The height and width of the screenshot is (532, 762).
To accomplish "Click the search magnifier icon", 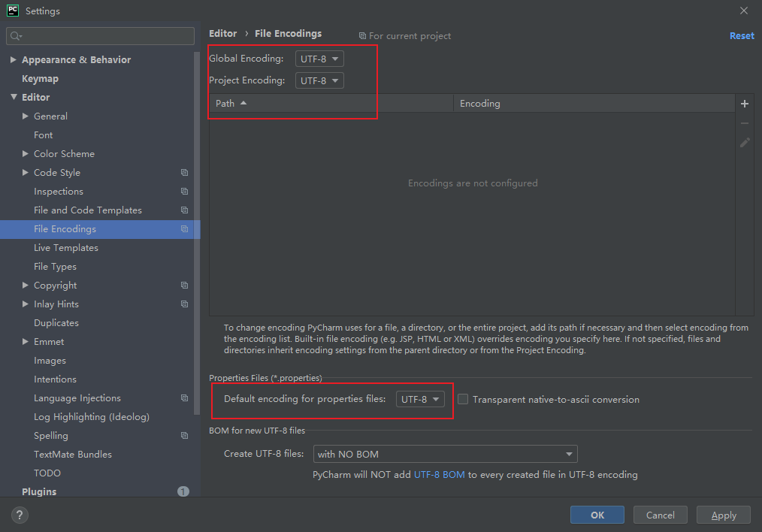I will [x=16, y=36].
